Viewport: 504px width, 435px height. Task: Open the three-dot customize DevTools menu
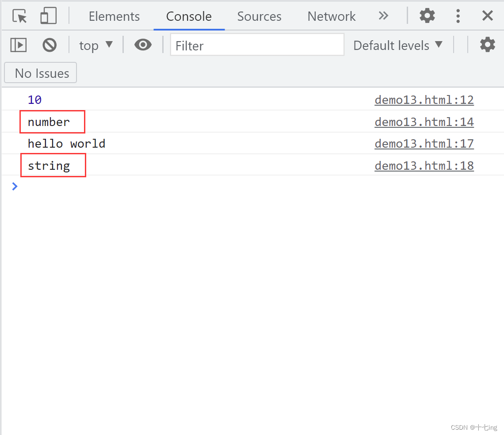pos(458,16)
